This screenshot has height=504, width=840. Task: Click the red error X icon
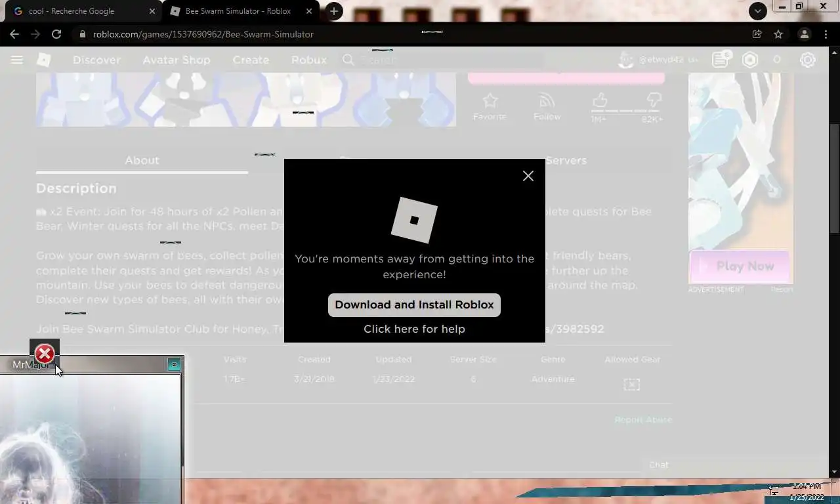click(x=45, y=354)
